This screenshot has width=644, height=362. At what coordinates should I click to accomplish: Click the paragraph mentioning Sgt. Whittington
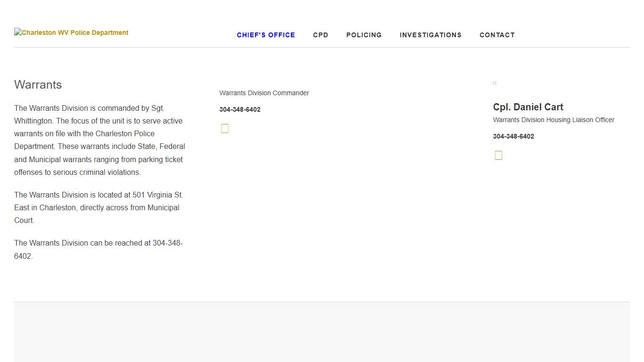coord(99,140)
